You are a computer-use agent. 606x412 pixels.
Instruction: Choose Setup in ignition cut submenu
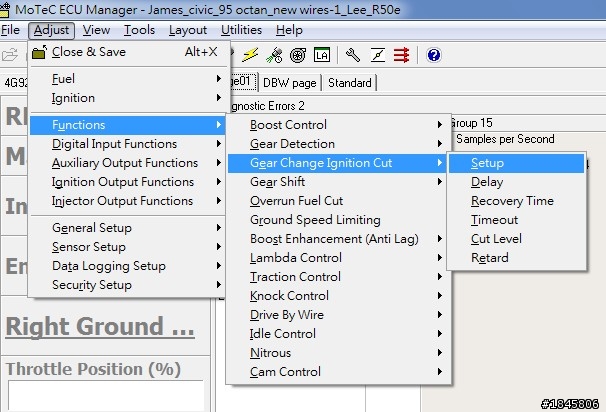coord(516,163)
